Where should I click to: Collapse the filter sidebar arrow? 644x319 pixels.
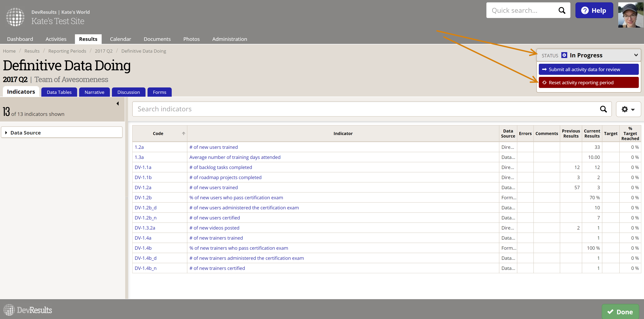point(117,104)
